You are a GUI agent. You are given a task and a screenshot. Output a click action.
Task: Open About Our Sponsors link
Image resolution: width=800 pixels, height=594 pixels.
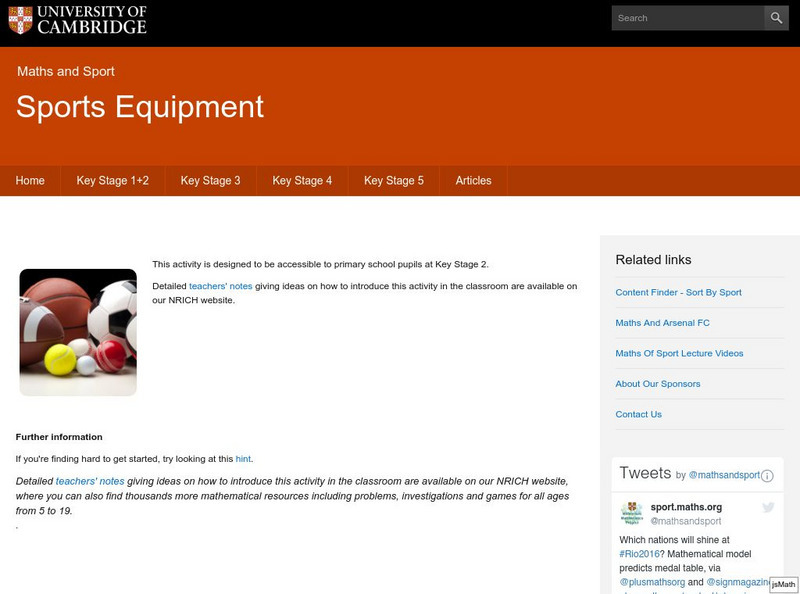click(x=658, y=384)
